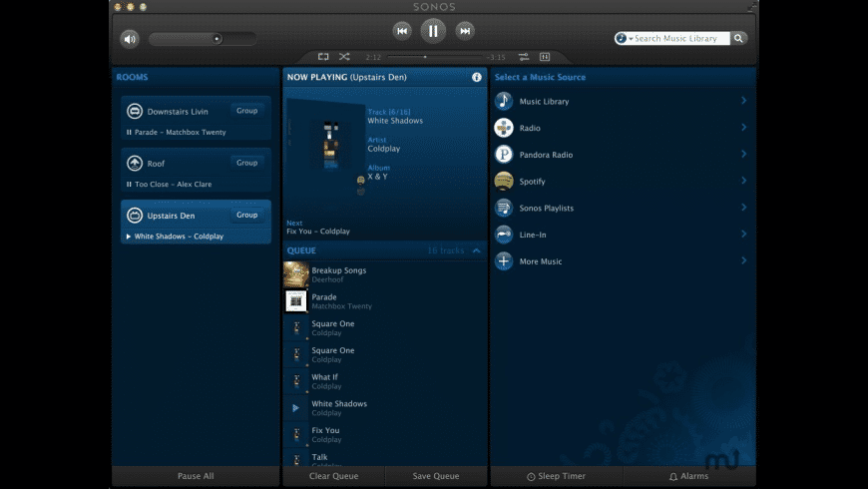The width and height of the screenshot is (868, 489).
Task: Select What If in the queue
Action: tap(385, 381)
